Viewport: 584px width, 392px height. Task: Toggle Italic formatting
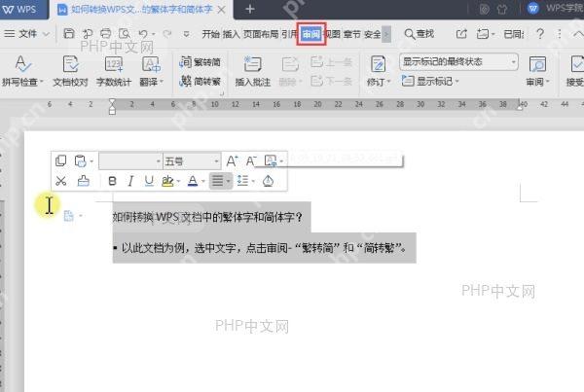click(130, 181)
